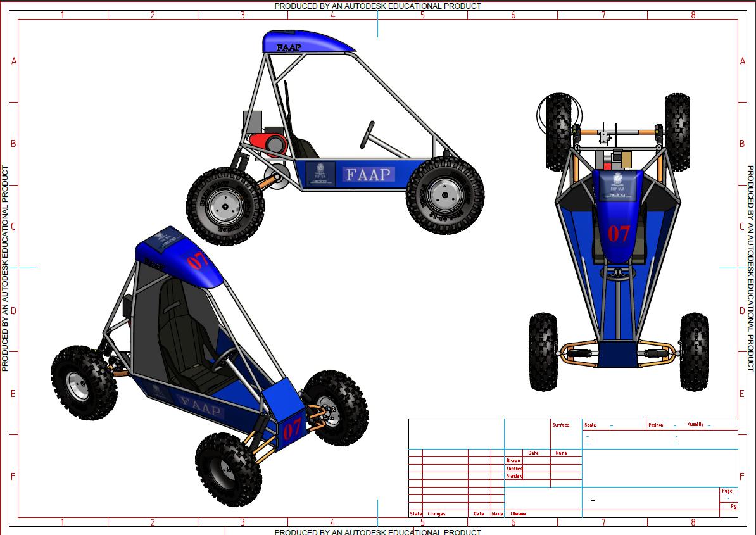
Task: Click zone number '8' on top border
Action: tap(693, 15)
